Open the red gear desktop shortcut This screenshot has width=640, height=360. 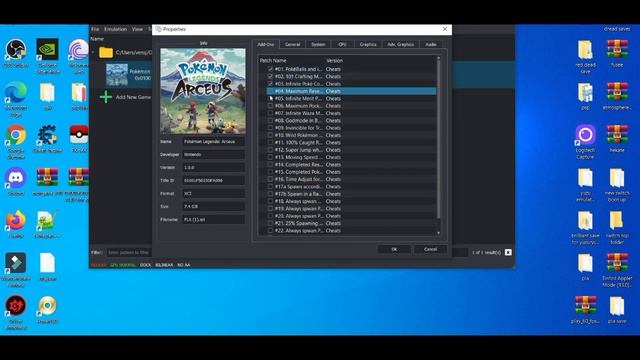(x=16, y=305)
